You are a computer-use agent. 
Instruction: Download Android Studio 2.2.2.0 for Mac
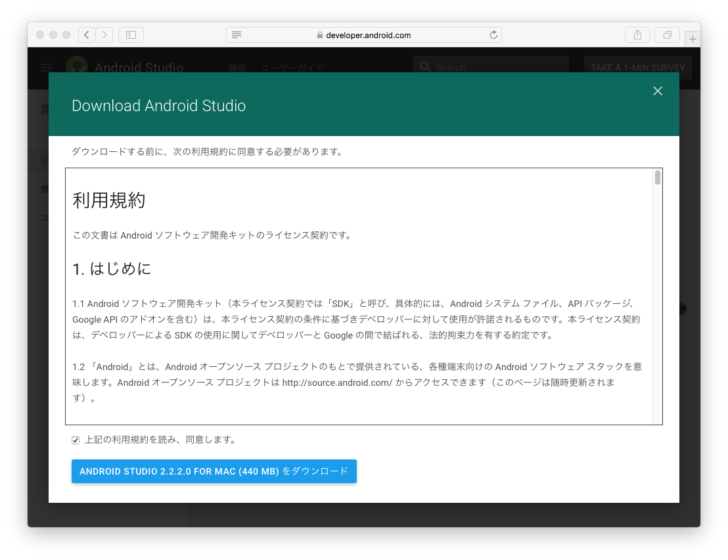214,471
